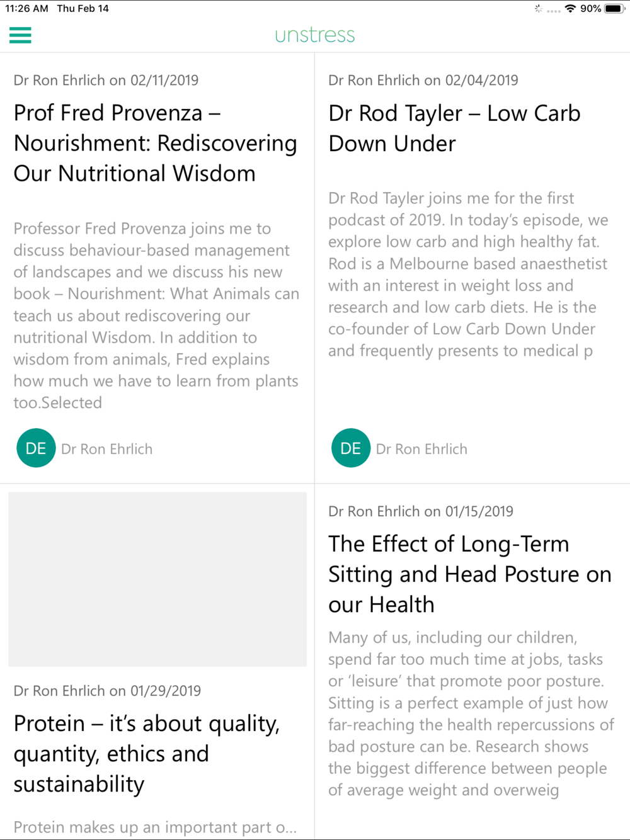Tap the unstress logo title
This screenshot has width=630, height=840.
coord(315,35)
